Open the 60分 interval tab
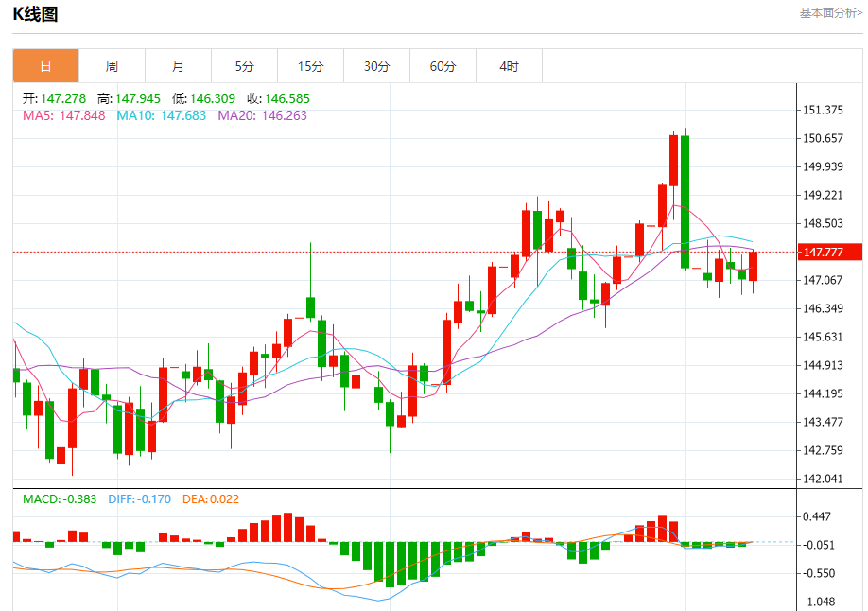Image resolution: width=868 pixels, height=611 pixels. (x=443, y=66)
